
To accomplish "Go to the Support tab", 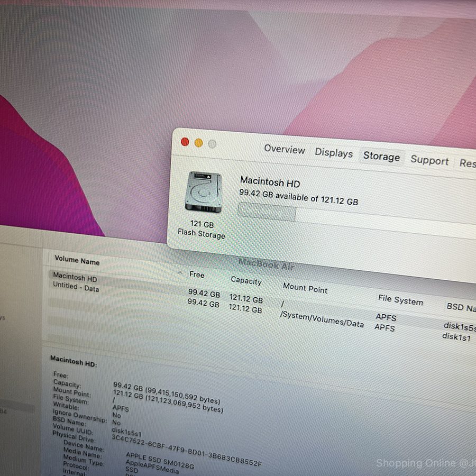I will 429,160.
